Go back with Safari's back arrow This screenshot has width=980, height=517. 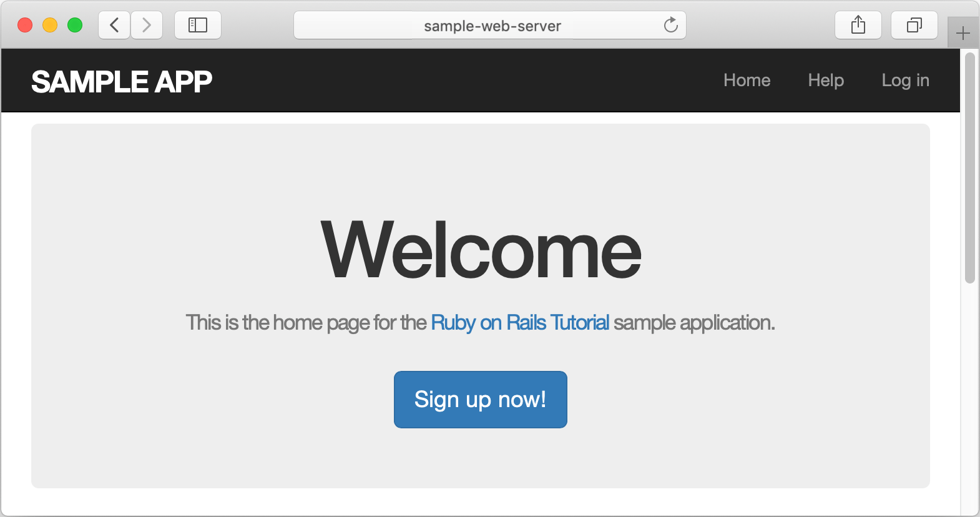pyautogui.click(x=114, y=25)
